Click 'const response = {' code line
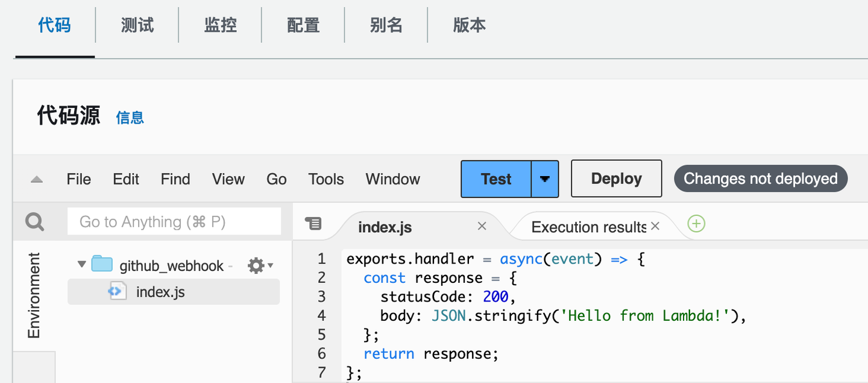868x383 pixels. [x=440, y=278]
